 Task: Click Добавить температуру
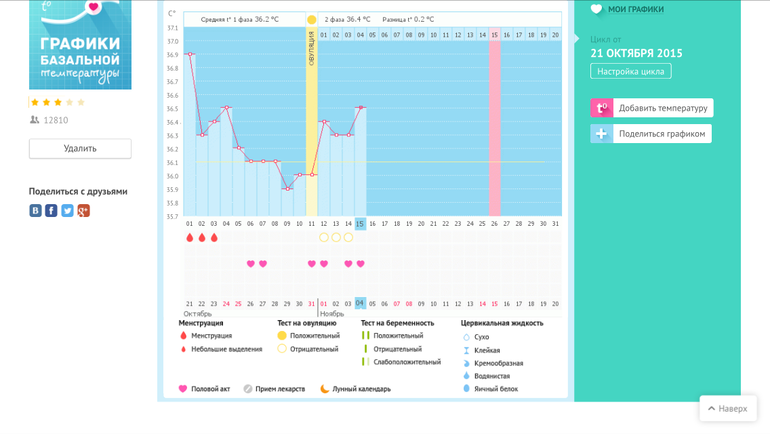(x=662, y=108)
